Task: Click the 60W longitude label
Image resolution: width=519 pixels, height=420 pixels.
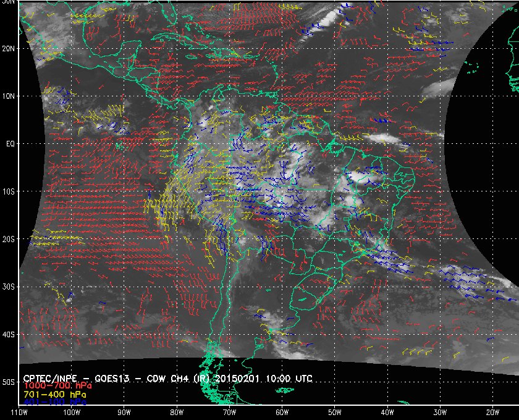Action: click(282, 413)
